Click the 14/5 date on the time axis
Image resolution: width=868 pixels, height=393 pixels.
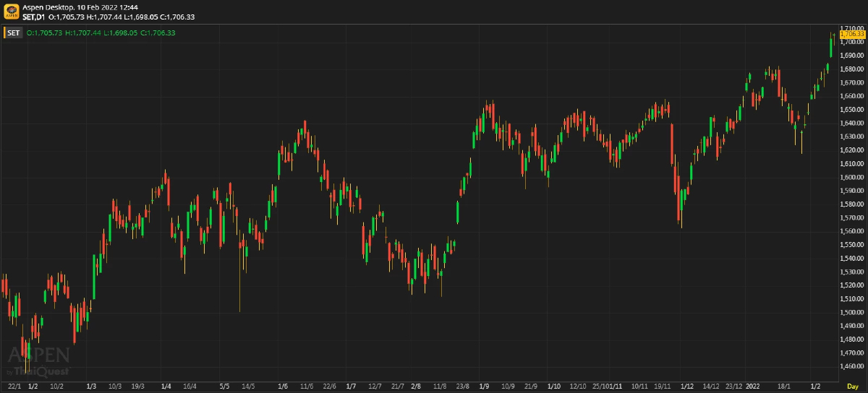tap(248, 386)
